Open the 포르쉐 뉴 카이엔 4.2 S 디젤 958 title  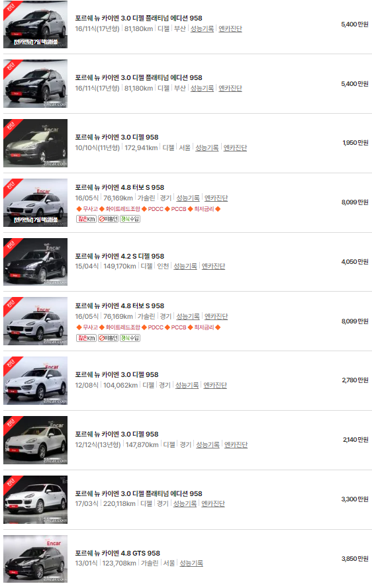pyautogui.click(x=119, y=256)
